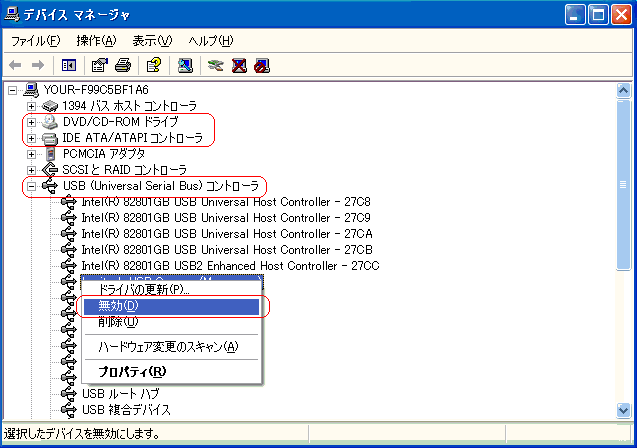The height and width of the screenshot is (448, 637).
Task: Choose 無効(D) in the context menu
Action: point(171,306)
